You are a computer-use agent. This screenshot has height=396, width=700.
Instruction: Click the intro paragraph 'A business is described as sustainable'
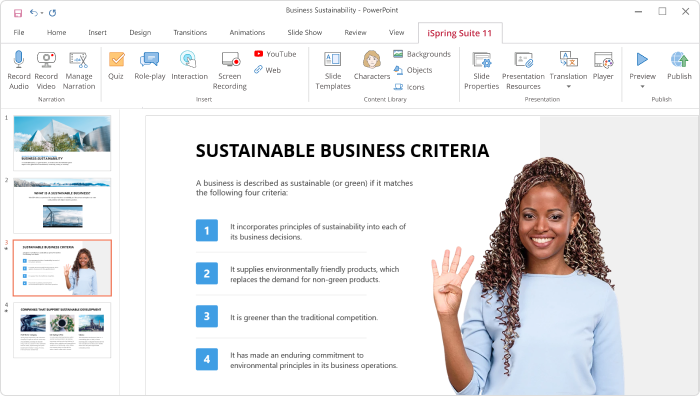[304, 188]
